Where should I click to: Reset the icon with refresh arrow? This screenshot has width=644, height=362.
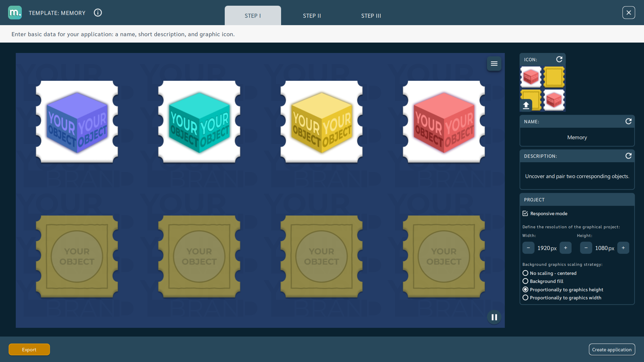pyautogui.click(x=559, y=59)
